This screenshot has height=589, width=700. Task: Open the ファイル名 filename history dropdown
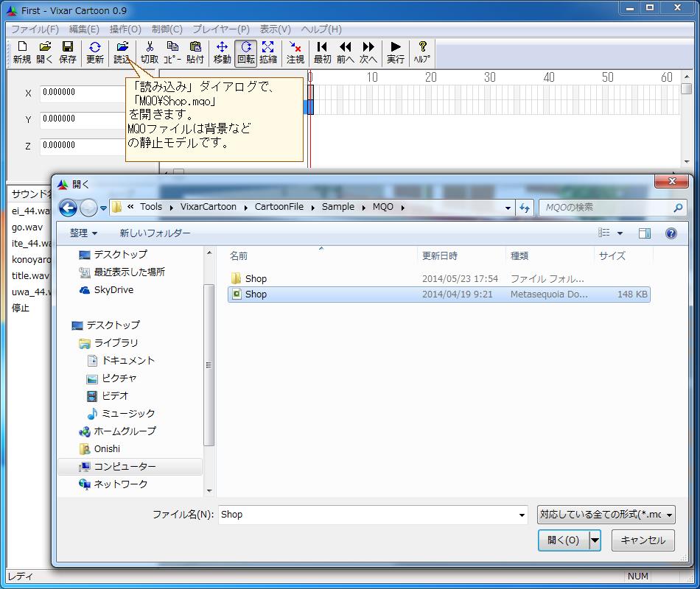click(522, 515)
